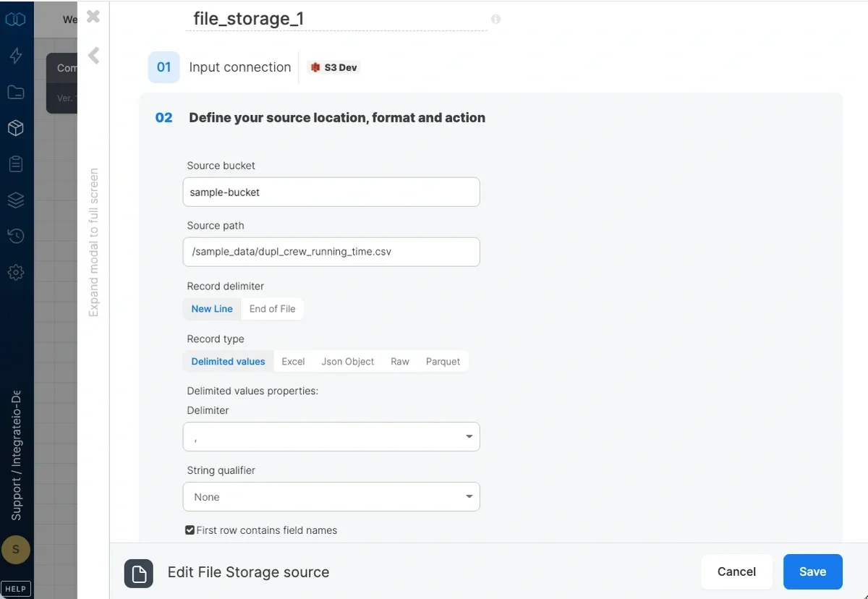Cancel editing the File Storage source

pyautogui.click(x=736, y=572)
